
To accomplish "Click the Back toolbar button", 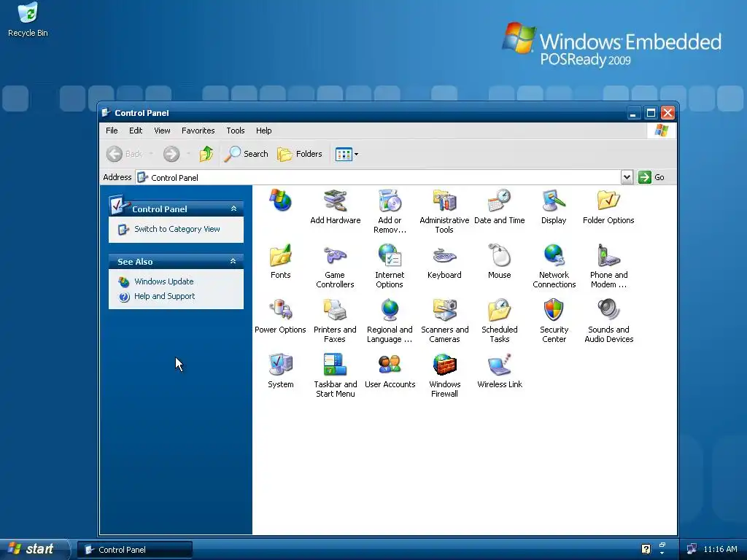I will tap(124, 154).
